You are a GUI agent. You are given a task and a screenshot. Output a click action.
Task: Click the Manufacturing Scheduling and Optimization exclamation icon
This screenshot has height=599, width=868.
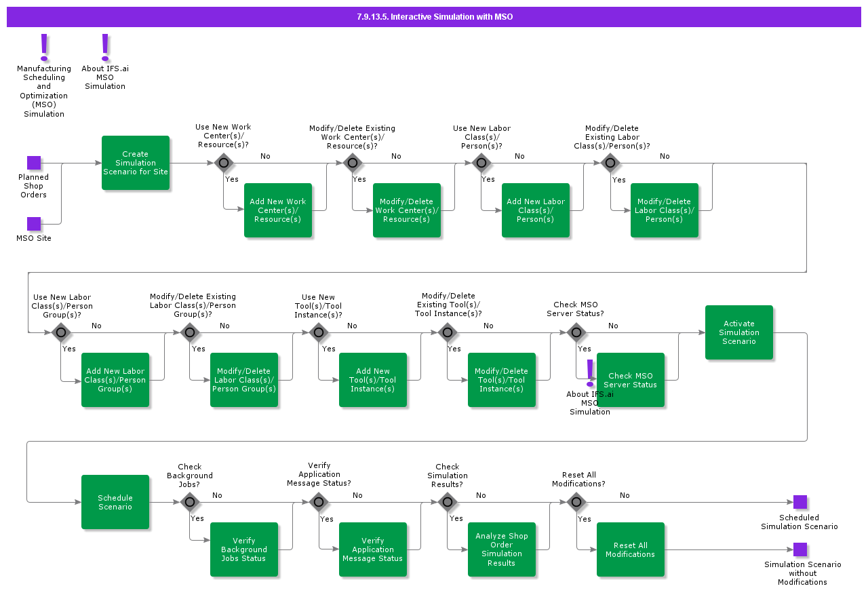point(44,47)
